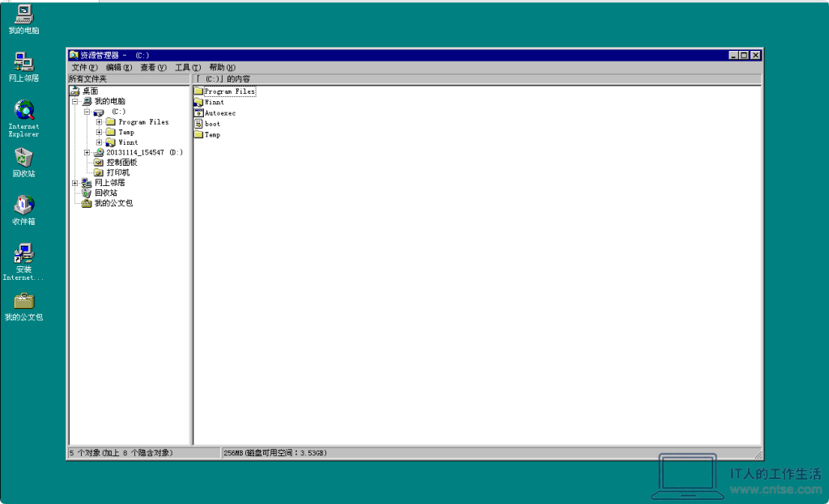
Task: Expand 网上邻居 node in tree
Action: [x=75, y=183]
